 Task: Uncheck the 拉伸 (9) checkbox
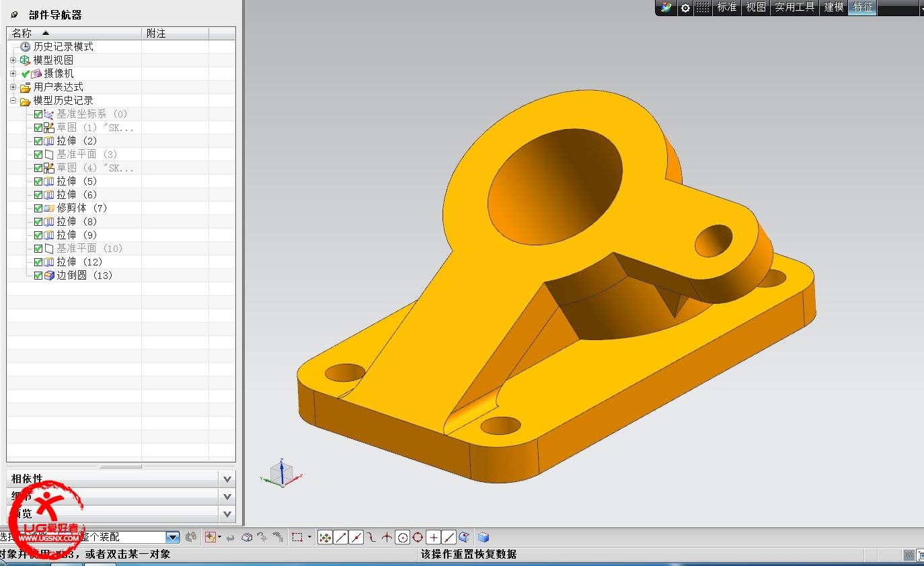(x=38, y=235)
